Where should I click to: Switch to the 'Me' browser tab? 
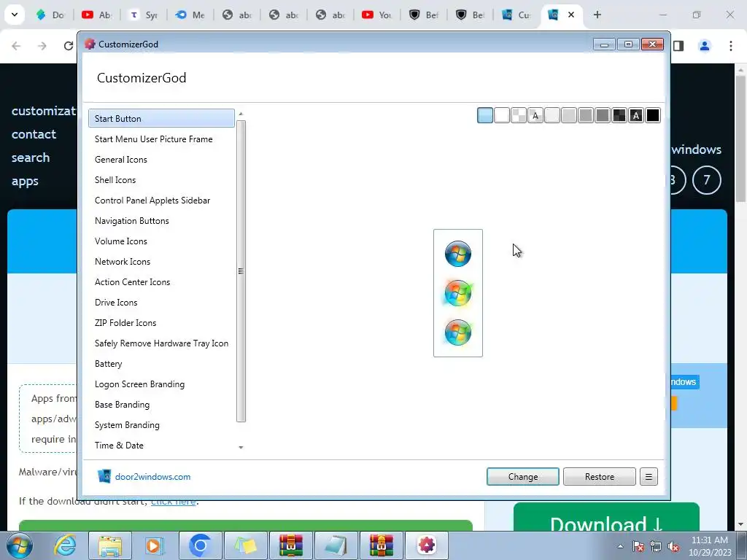(x=190, y=15)
